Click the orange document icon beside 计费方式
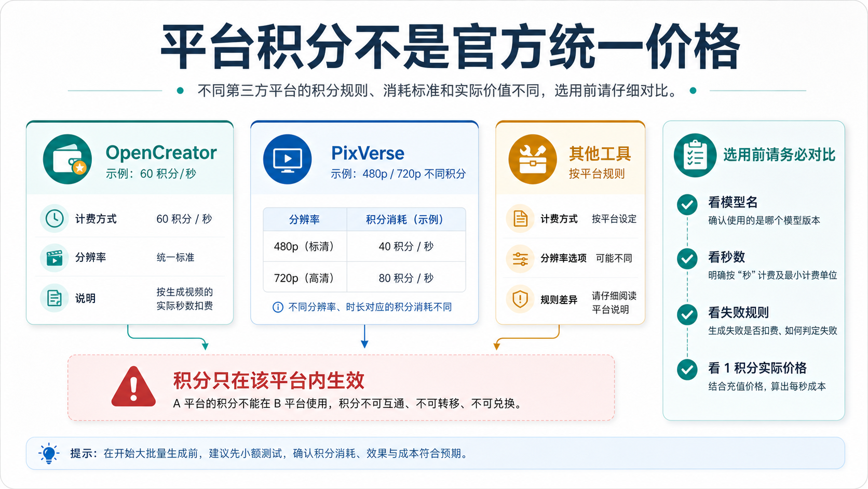Image resolution: width=868 pixels, height=489 pixels. (x=520, y=218)
